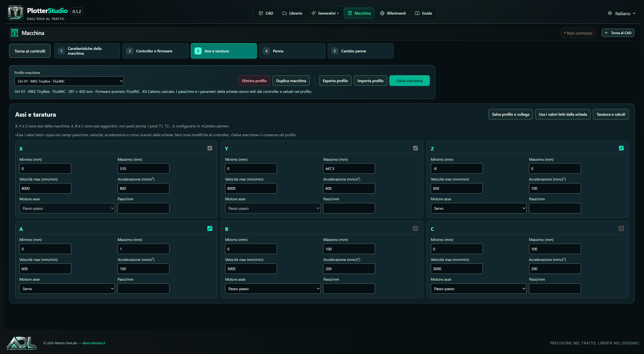Open Caratteristiche della macchina step

[87, 51]
